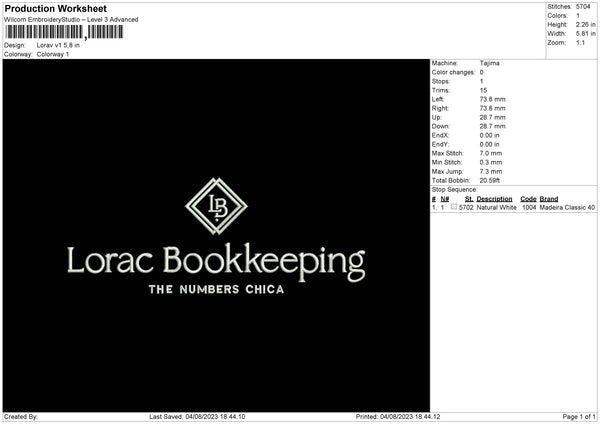
Task: Click the "Stops:" label
Action: coord(441,81)
